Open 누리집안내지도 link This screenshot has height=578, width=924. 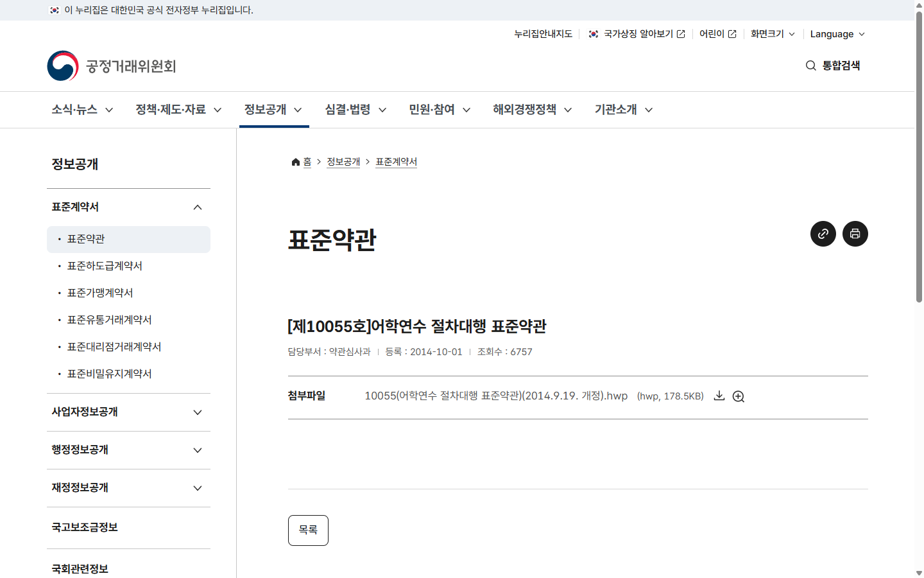pyautogui.click(x=543, y=34)
